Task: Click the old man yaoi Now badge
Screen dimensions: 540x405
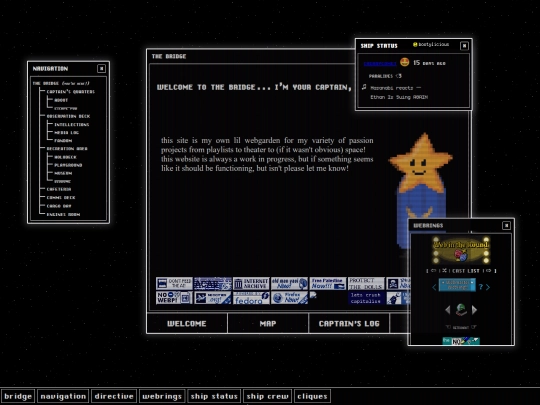Action: [289, 283]
